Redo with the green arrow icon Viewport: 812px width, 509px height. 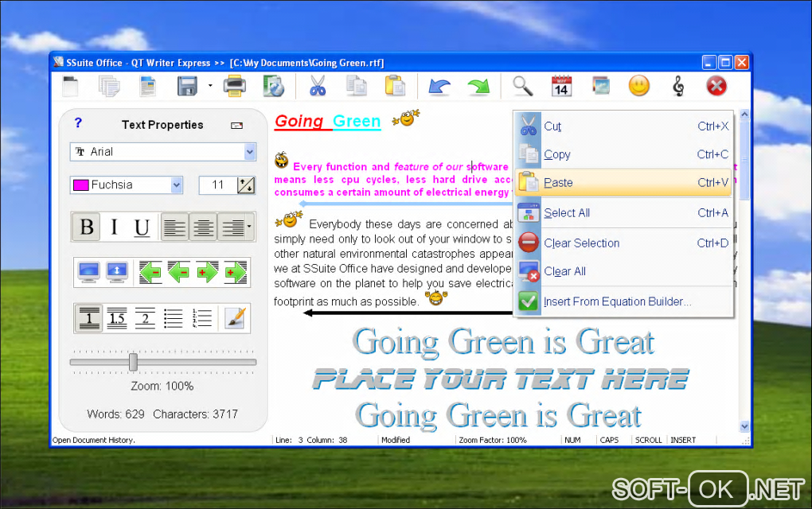click(478, 87)
